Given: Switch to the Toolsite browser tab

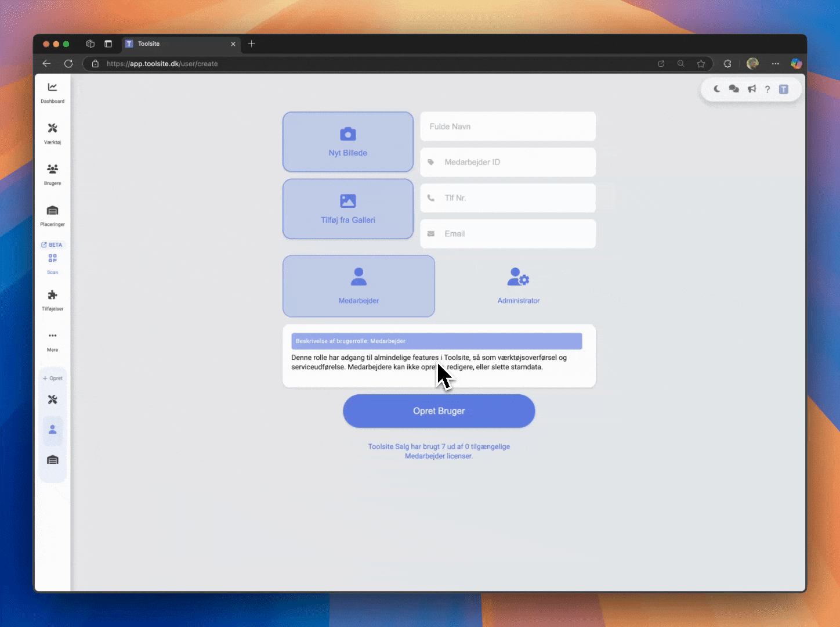Looking at the screenshot, I should pos(174,44).
